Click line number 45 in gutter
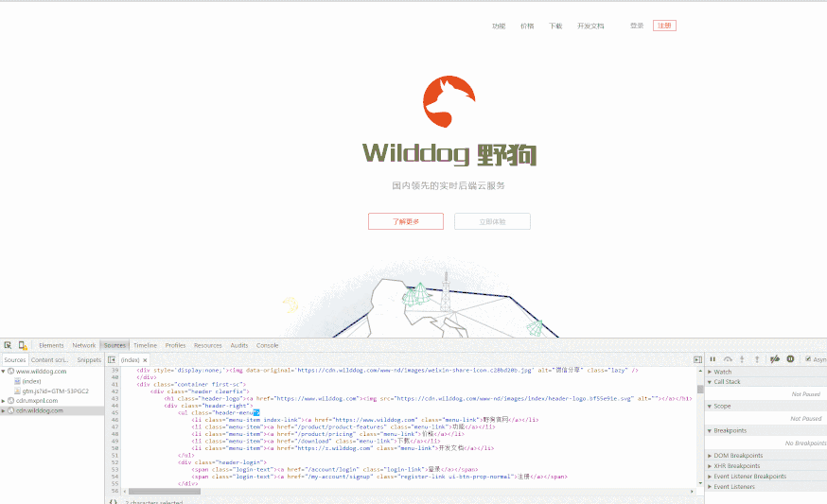827x504 pixels. pos(115,413)
